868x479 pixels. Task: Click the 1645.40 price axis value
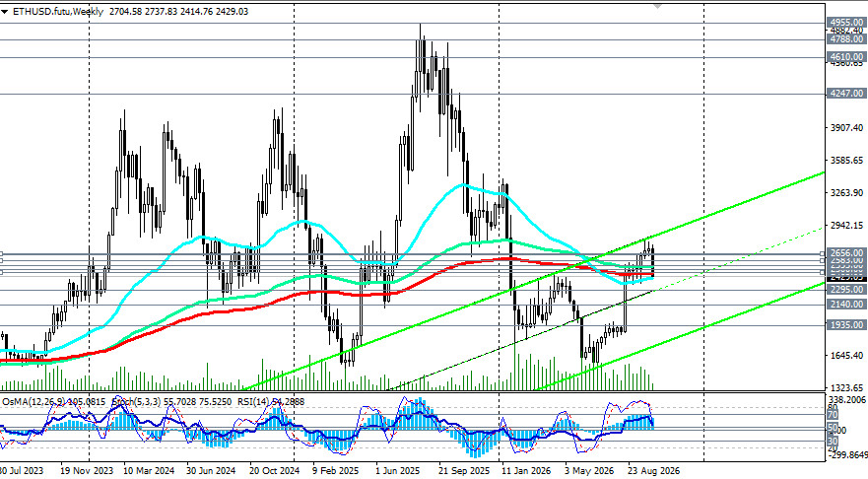(x=846, y=355)
